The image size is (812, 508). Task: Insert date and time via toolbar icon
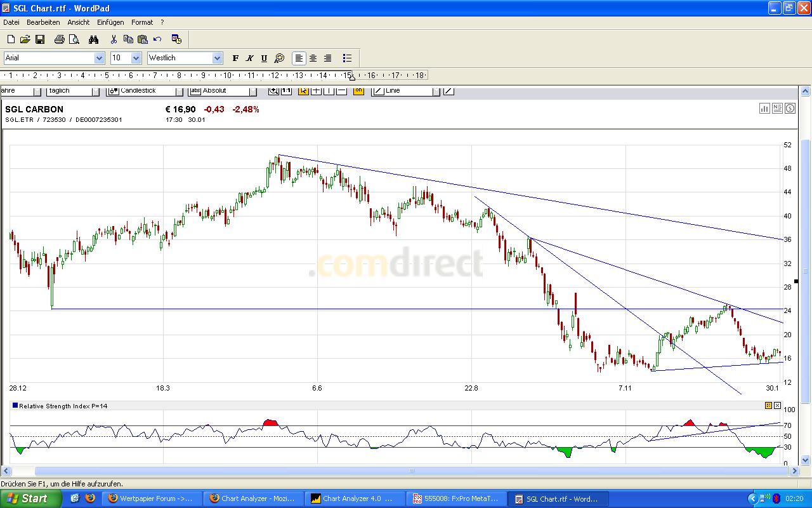click(177, 39)
